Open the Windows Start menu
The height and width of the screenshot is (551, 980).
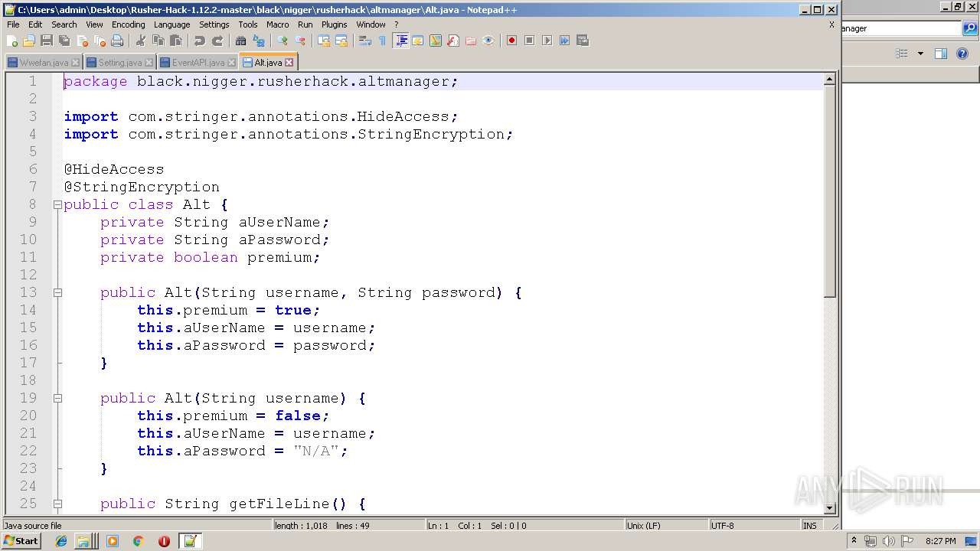[x=21, y=541]
